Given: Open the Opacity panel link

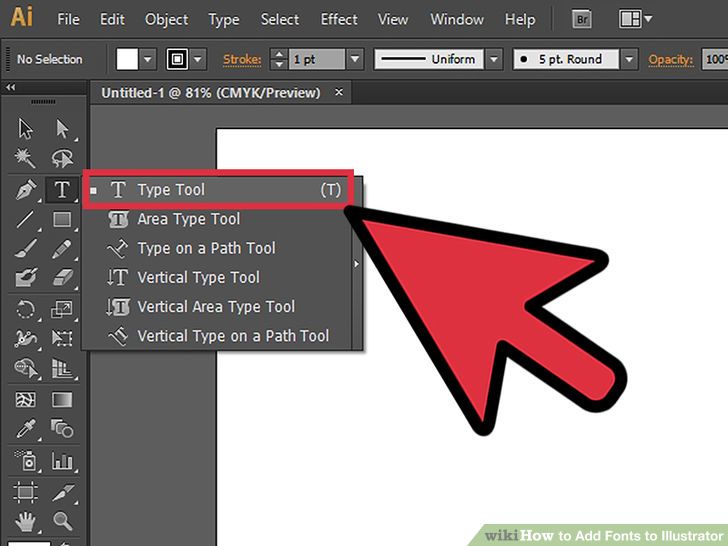Looking at the screenshot, I should [x=670, y=59].
